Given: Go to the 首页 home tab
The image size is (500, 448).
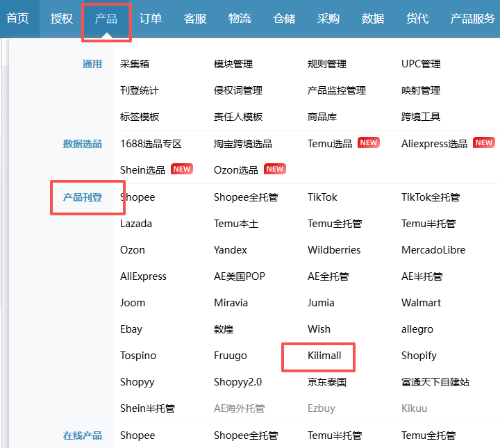Looking at the screenshot, I should tap(18, 19).
